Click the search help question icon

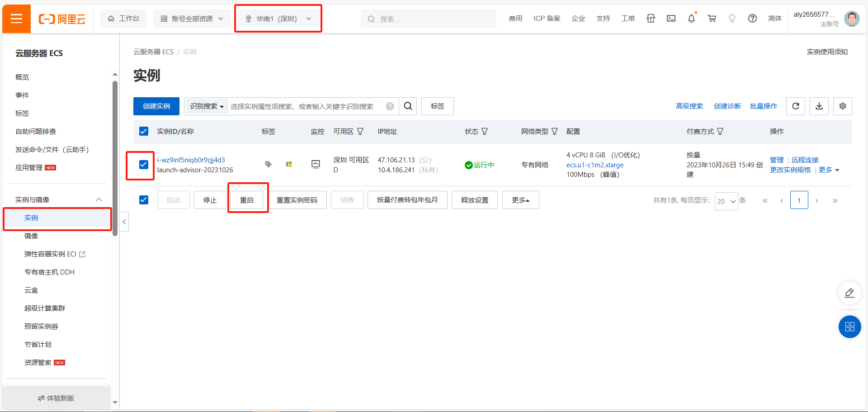point(390,106)
